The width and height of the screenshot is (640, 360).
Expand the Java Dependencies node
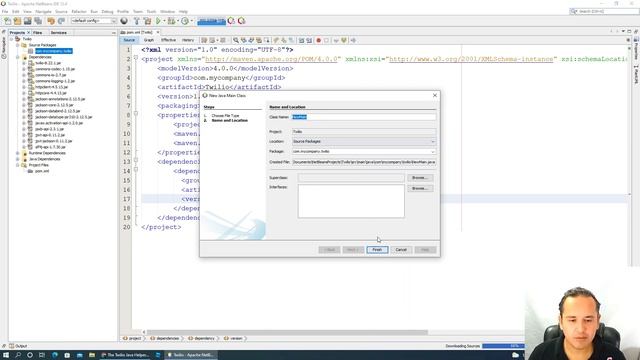18,159
